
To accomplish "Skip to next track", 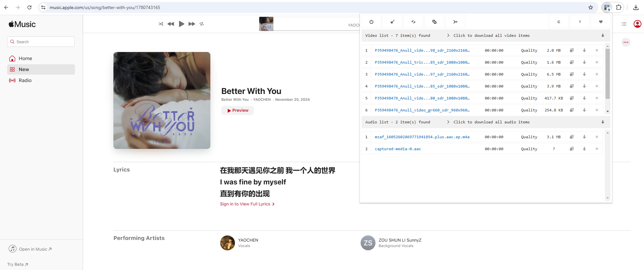I will coord(192,24).
